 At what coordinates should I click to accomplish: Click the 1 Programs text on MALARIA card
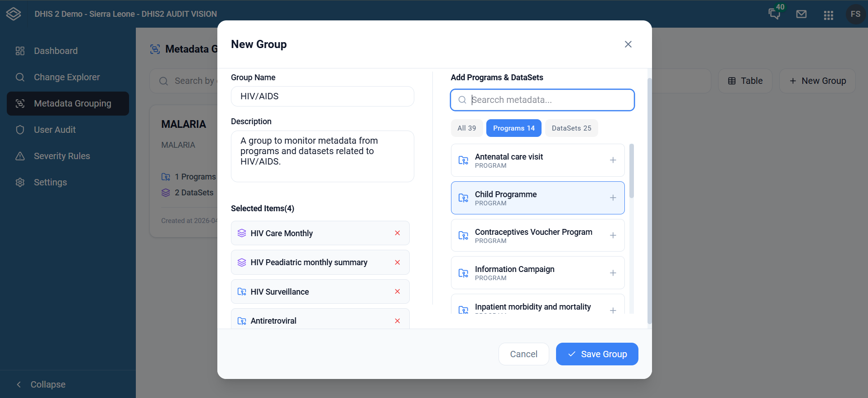coord(195,177)
